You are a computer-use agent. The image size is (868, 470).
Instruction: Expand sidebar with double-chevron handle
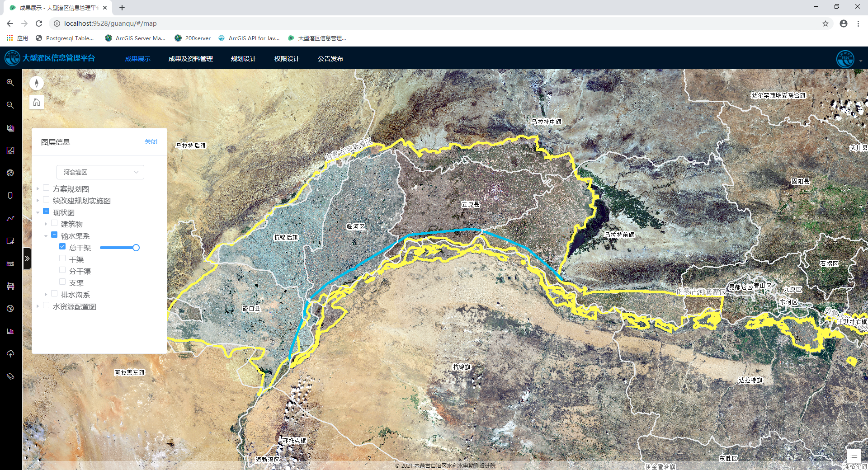[27, 258]
